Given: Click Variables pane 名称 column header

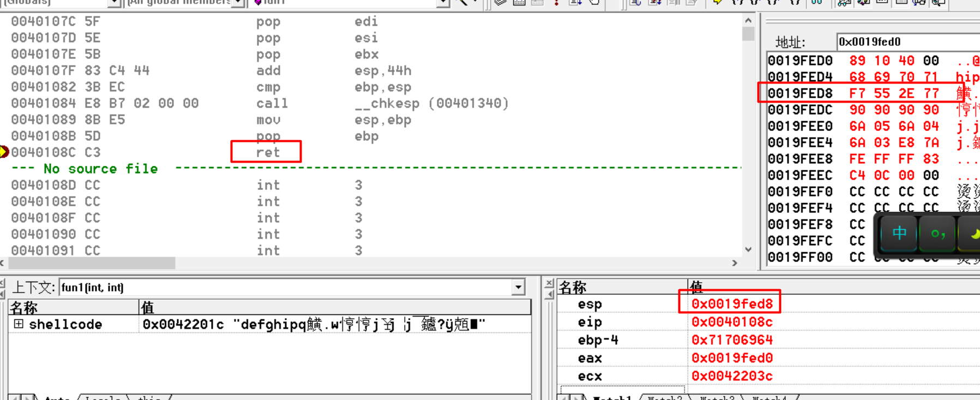Looking at the screenshot, I should click(73, 307).
